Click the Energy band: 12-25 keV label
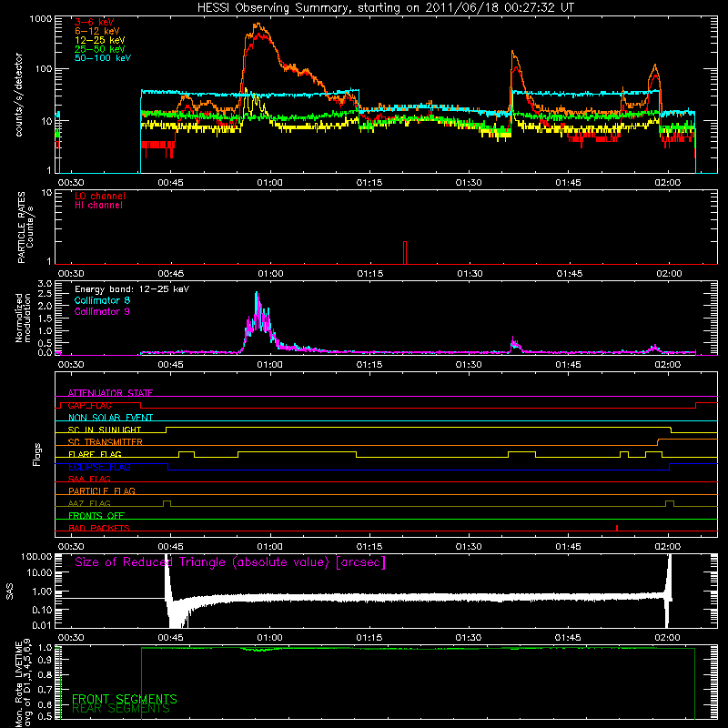The width and height of the screenshot is (728, 728). (132, 289)
